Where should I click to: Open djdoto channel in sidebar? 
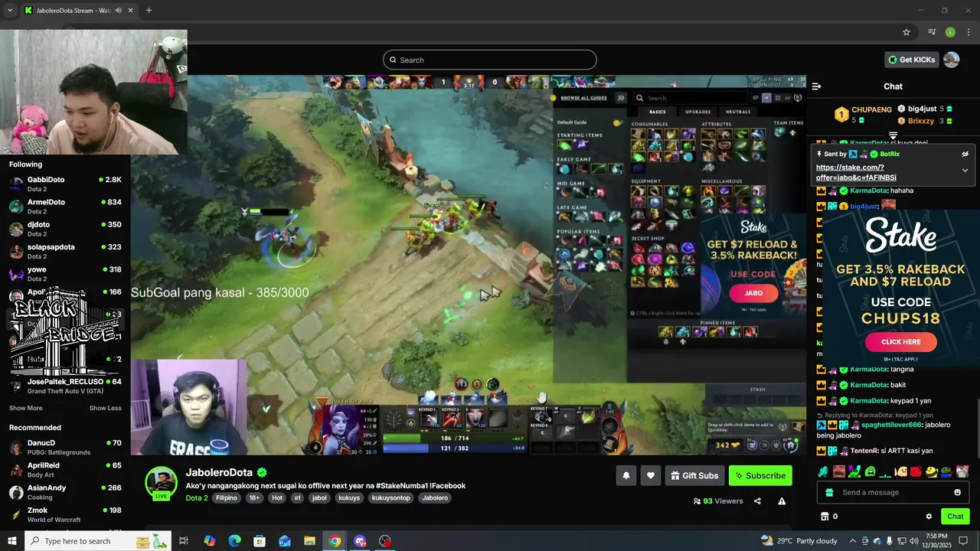point(65,229)
